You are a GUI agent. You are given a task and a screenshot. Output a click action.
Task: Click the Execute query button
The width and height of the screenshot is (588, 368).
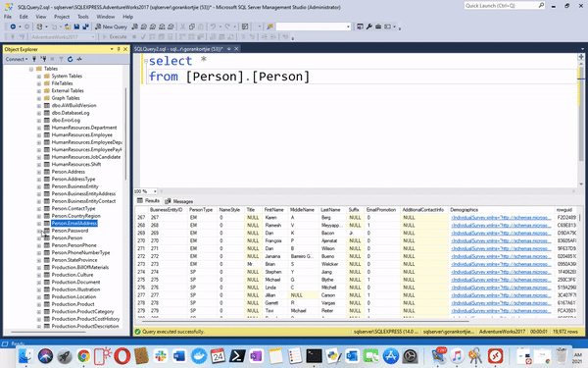tap(115, 37)
